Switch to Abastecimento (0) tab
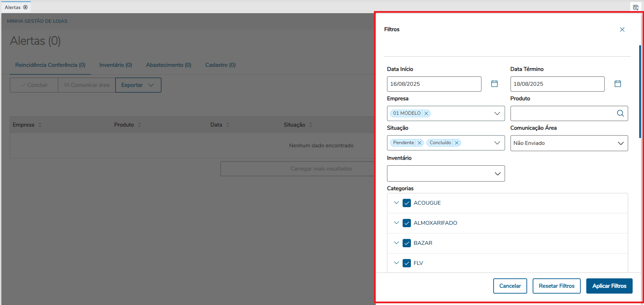The width and height of the screenshot is (644, 305). coord(168,65)
